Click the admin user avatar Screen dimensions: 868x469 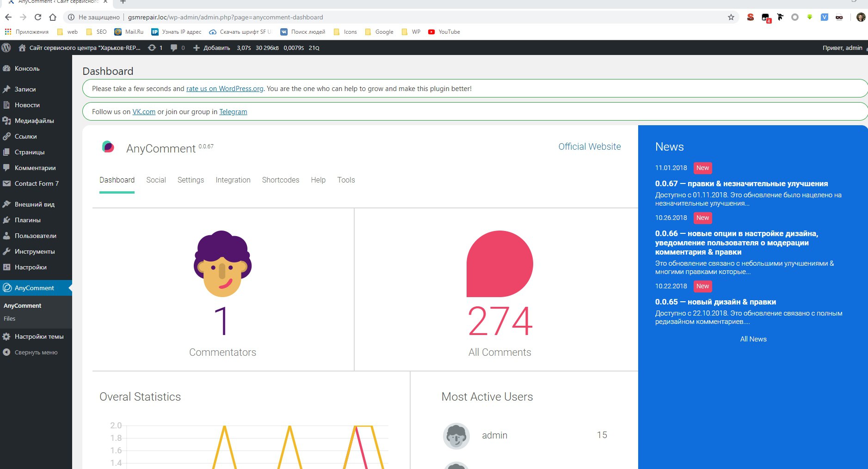pyautogui.click(x=456, y=436)
